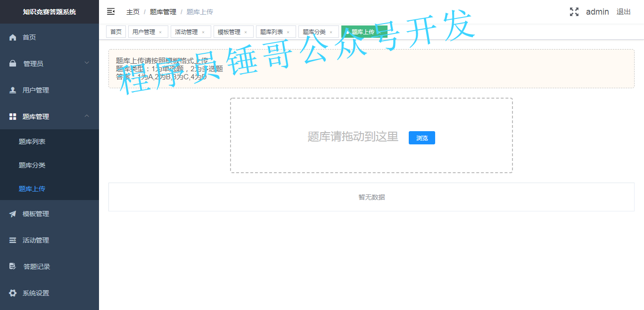Close the 活动管理 tab
This screenshot has height=310, width=644.
[203, 32]
